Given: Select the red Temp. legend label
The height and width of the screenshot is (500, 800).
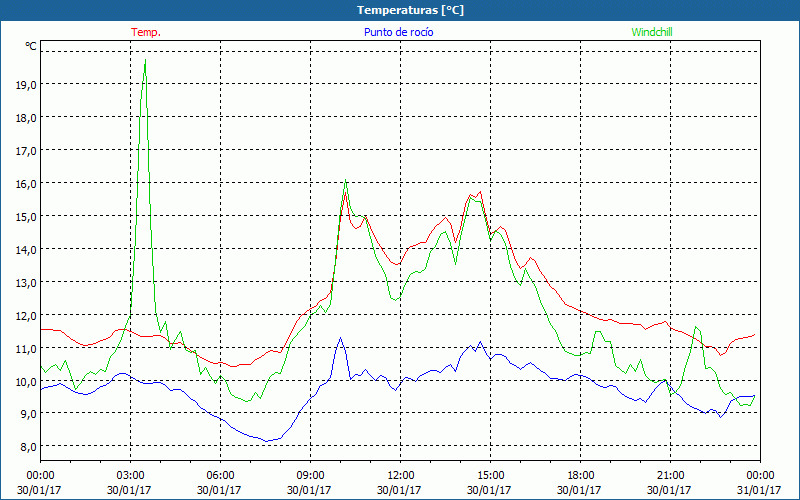Looking at the screenshot, I should [x=146, y=32].
